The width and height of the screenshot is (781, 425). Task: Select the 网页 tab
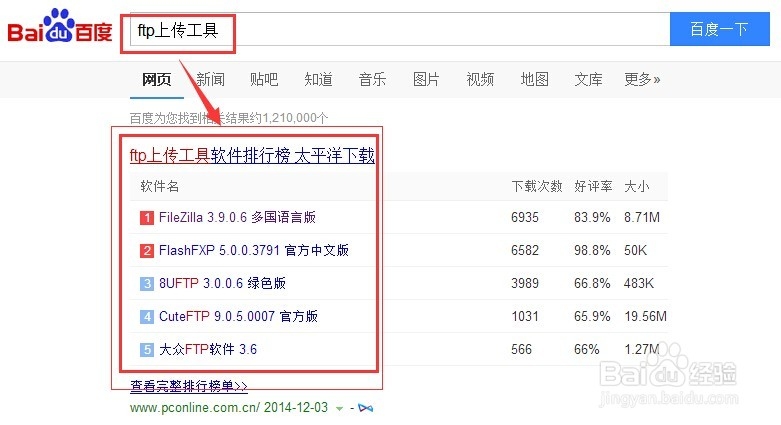coord(156,79)
